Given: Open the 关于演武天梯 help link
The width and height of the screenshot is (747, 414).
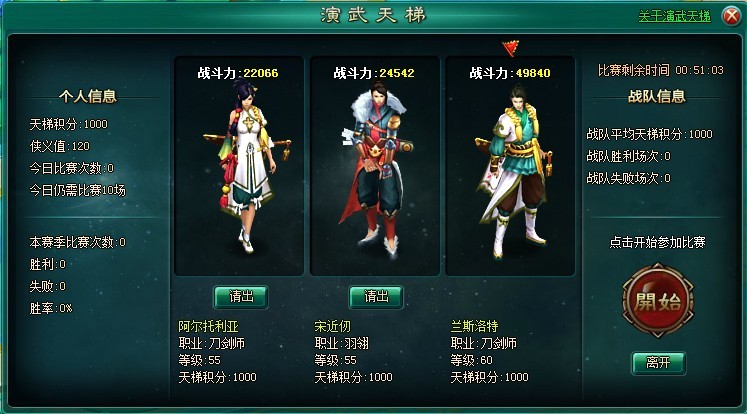Looking at the screenshot, I should [x=674, y=16].
